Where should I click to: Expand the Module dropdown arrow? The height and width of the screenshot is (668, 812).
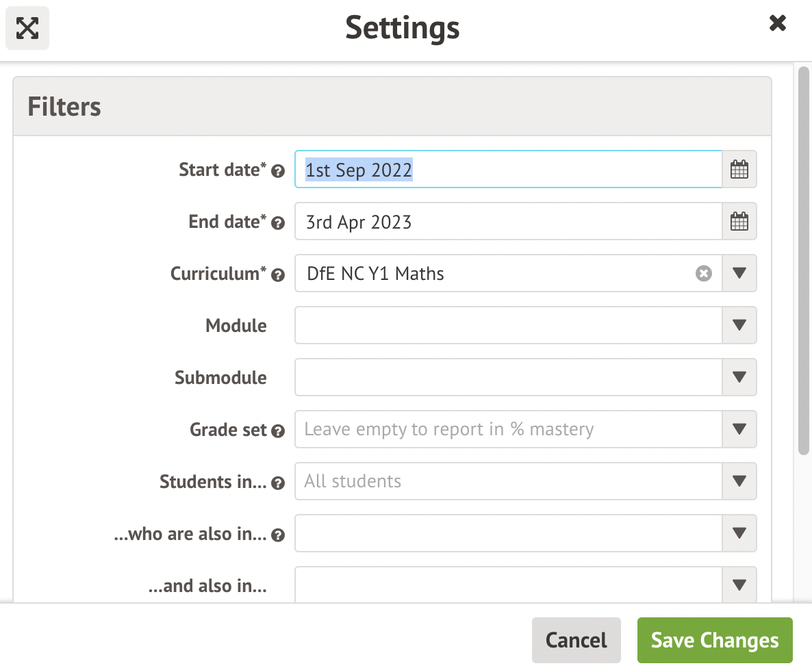739,325
